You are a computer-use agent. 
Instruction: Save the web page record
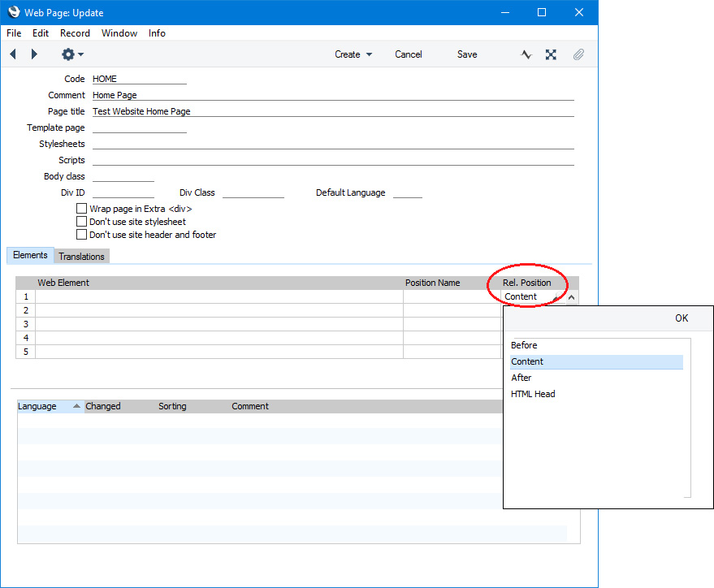tap(467, 54)
